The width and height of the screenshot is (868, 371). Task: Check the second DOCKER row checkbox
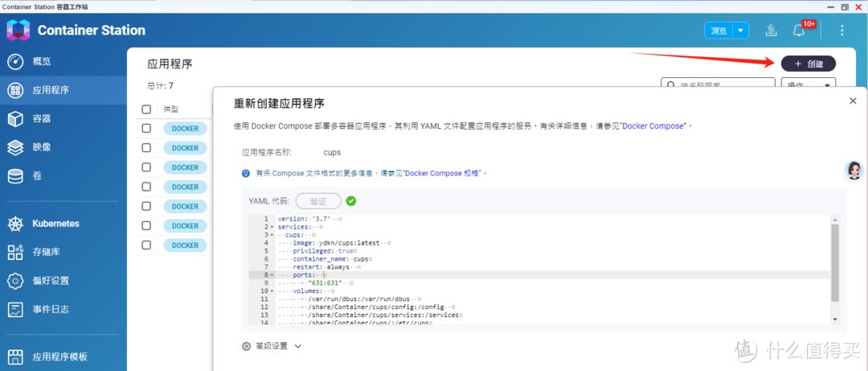point(146,147)
